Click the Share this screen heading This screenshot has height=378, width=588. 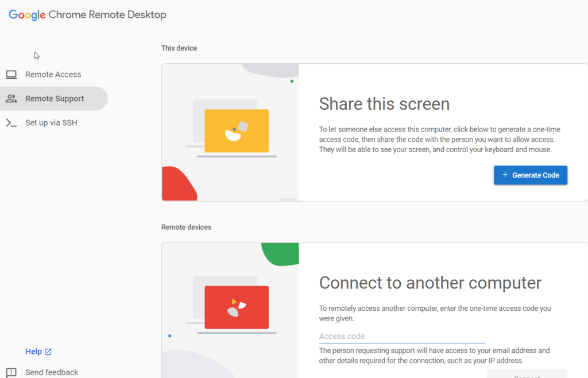[384, 104]
